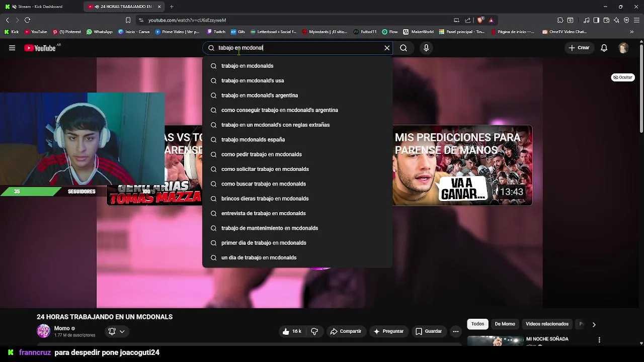Image resolution: width=644 pixels, height=362 pixels.
Task: Choose 'como conseguir trabajo en mcdonald's argentina'
Action: (x=297, y=110)
